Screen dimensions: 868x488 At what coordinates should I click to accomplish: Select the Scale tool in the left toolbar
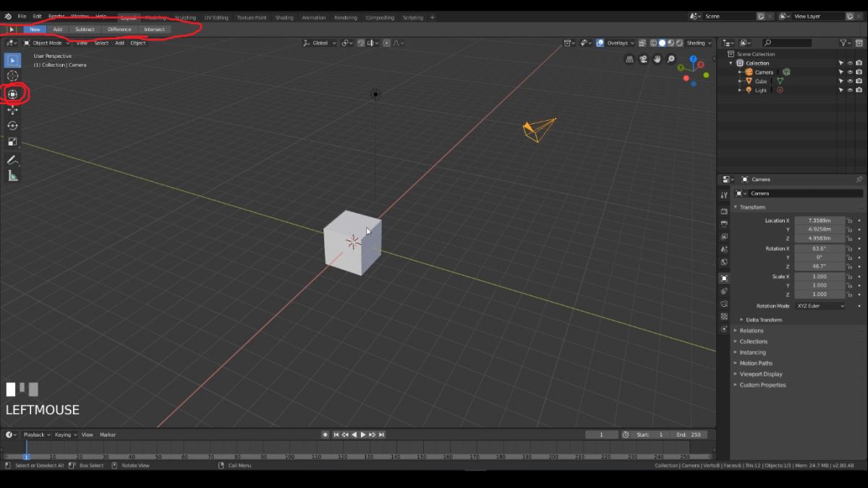12,142
